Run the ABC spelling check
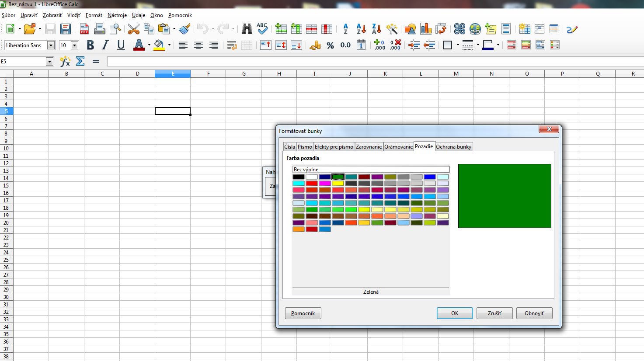644x361 pixels. (x=262, y=29)
